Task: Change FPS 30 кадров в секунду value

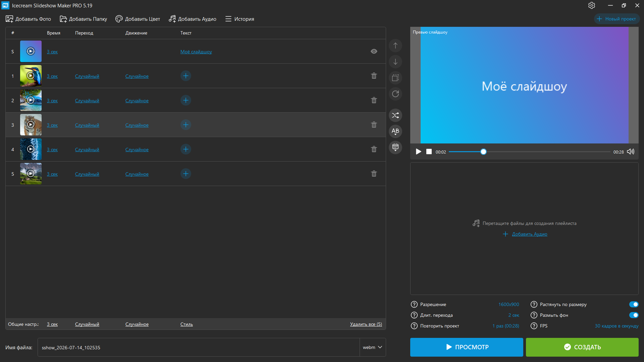Action: pos(616,326)
